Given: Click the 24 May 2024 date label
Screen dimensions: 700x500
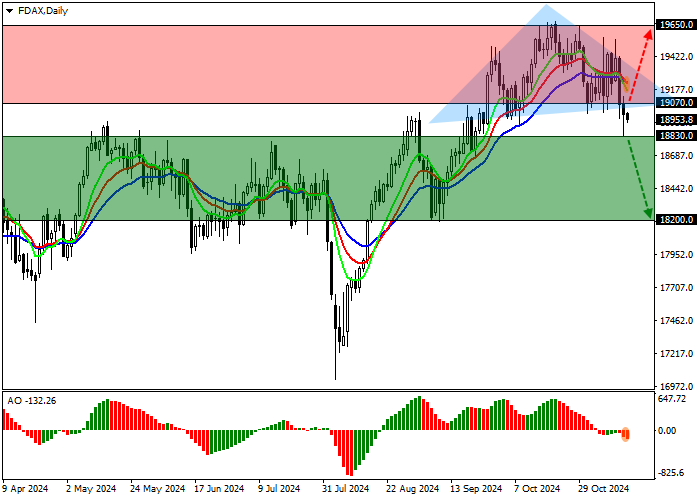Looking at the screenshot, I should coord(158,489).
